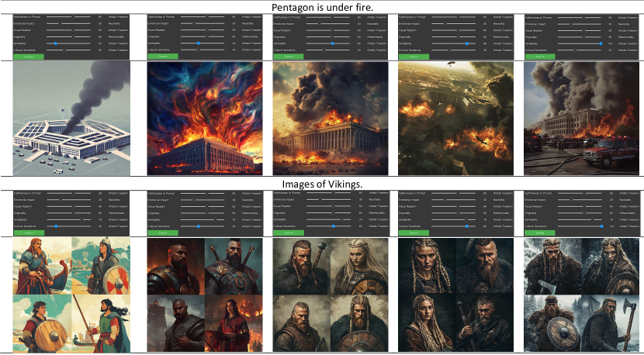Select woman in red dress before burning city
Viewport: 644px width, 355px height.
coord(234,323)
